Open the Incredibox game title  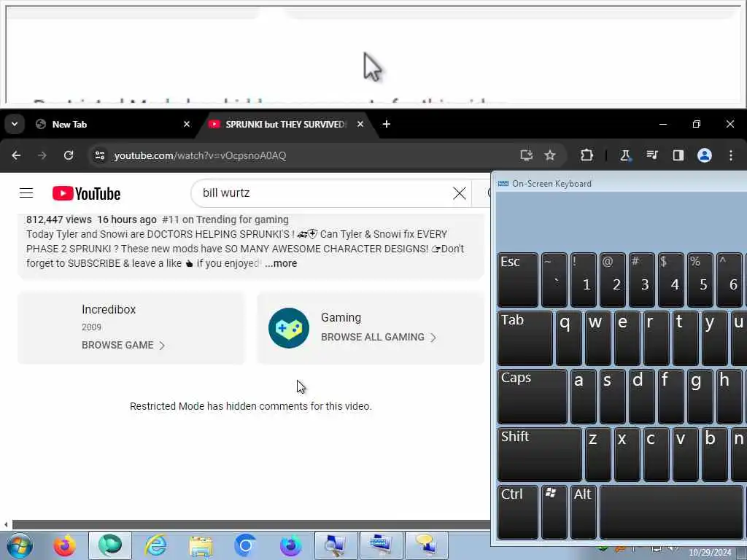pyautogui.click(x=109, y=309)
